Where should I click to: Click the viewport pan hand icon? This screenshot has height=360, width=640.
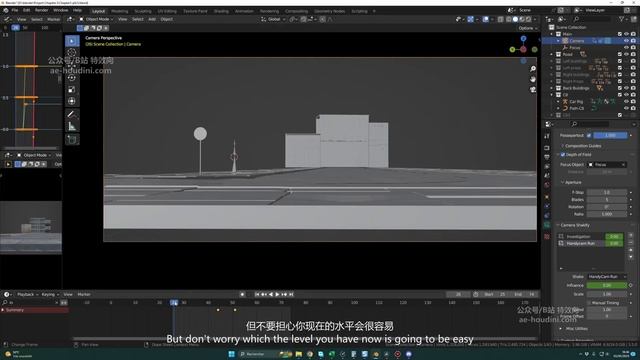pos(533,79)
